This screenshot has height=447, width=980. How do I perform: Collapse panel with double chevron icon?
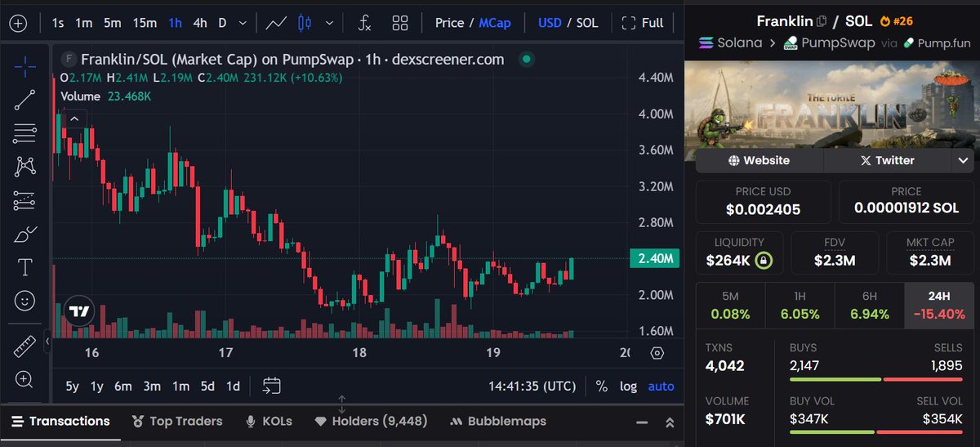point(669,422)
